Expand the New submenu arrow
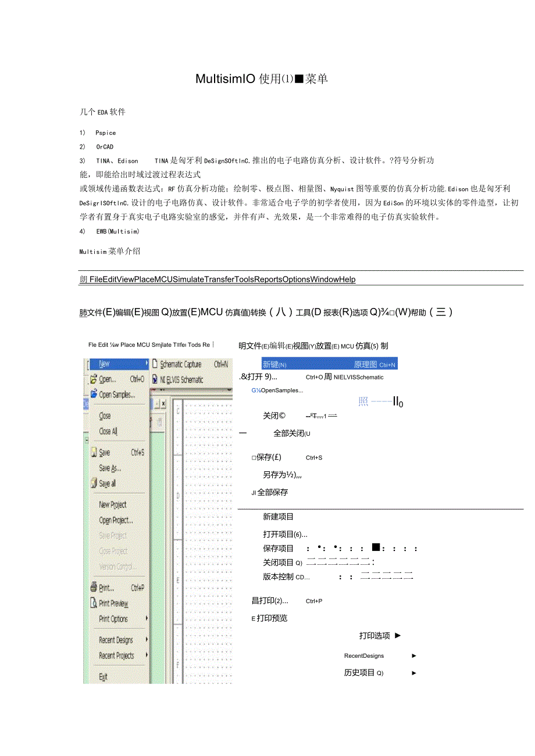Image resolution: width=535 pixels, height=756 pixels. coord(147,363)
